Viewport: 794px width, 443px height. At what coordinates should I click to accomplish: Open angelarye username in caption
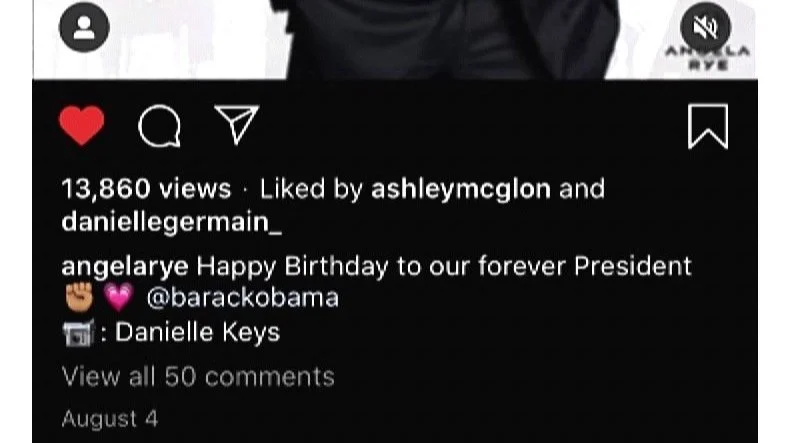(125, 267)
